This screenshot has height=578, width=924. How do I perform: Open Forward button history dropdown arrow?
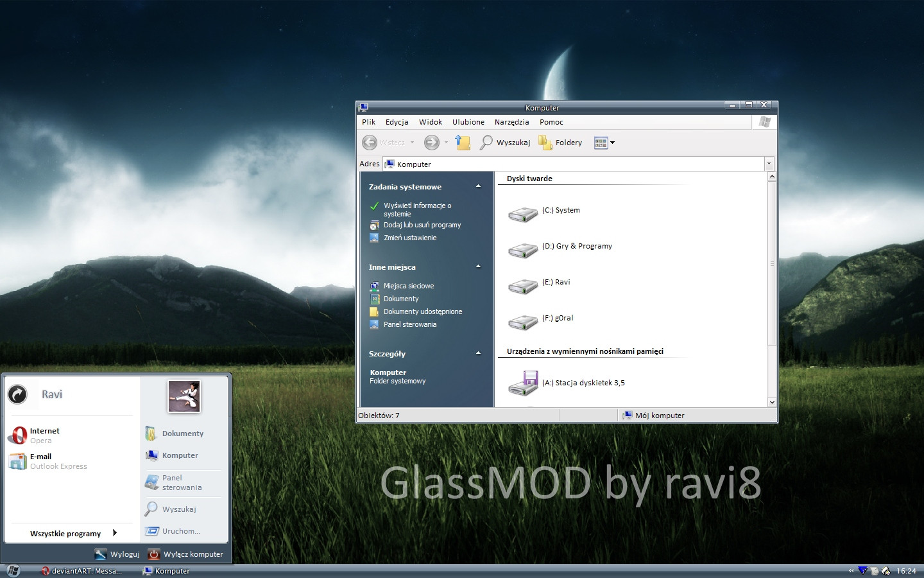point(446,143)
